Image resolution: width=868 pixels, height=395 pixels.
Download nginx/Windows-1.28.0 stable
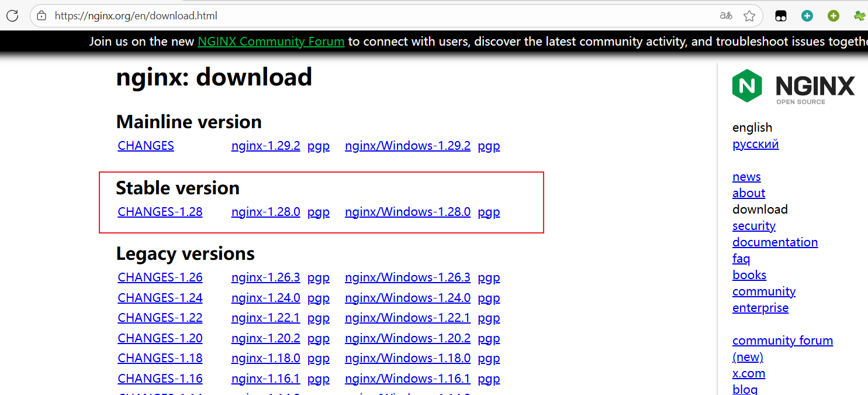click(407, 212)
